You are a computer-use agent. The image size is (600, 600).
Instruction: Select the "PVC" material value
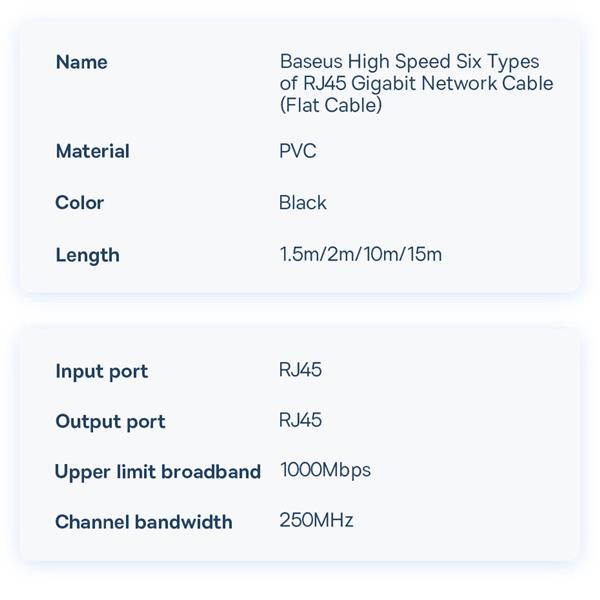[299, 151]
